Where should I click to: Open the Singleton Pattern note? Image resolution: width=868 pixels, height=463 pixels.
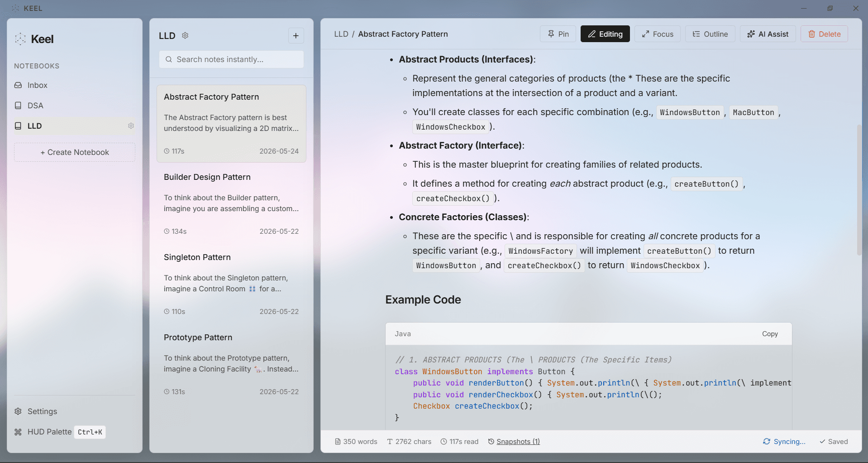point(231,284)
